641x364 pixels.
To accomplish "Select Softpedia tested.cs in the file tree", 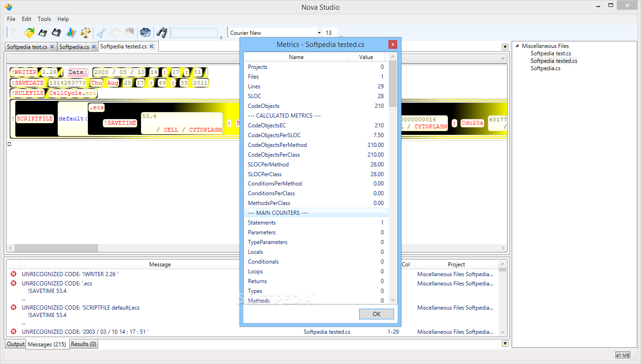I will (554, 61).
